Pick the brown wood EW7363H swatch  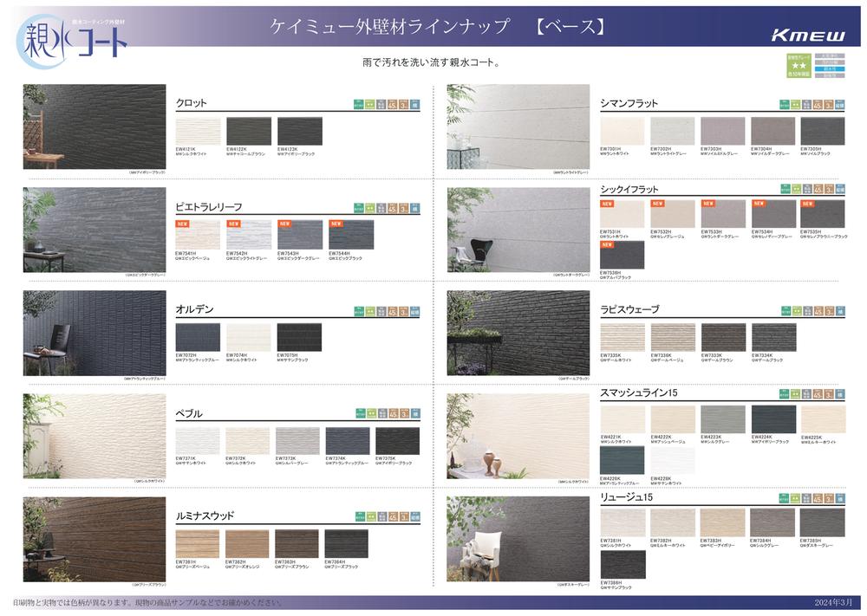pos(297,543)
